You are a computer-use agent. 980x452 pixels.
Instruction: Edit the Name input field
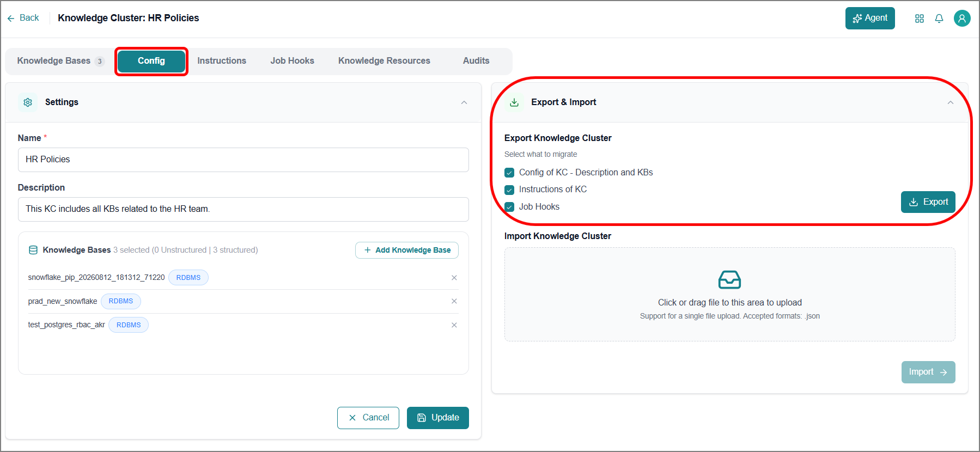244,160
